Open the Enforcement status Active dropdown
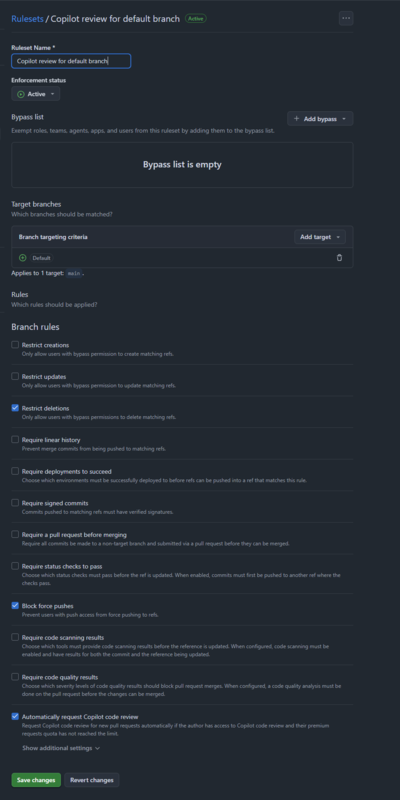This screenshot has width=400, height=800. pos(36,94)
